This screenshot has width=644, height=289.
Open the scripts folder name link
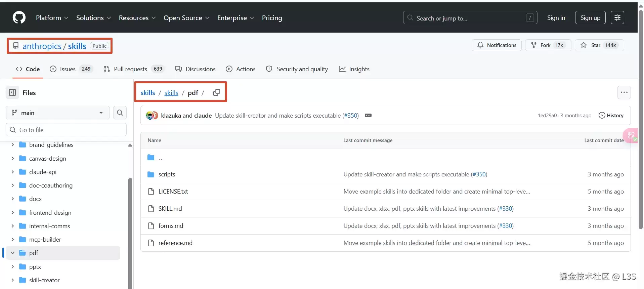(167, 174)
